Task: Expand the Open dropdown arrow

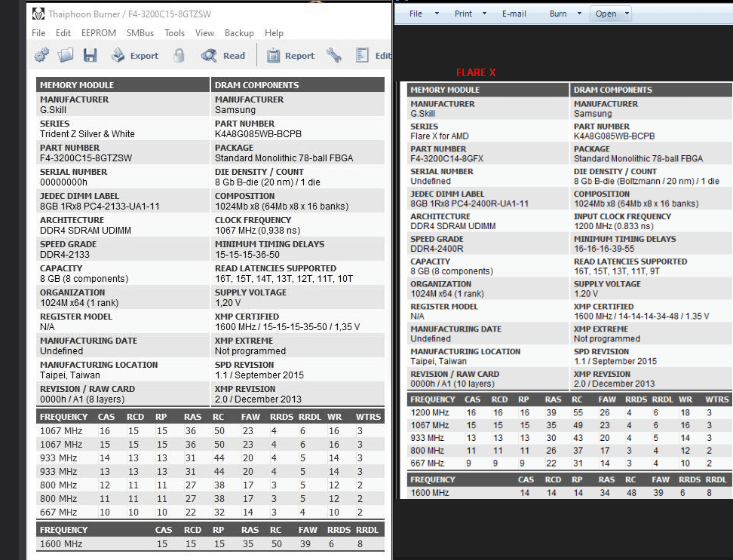Action: pos(627,14)
